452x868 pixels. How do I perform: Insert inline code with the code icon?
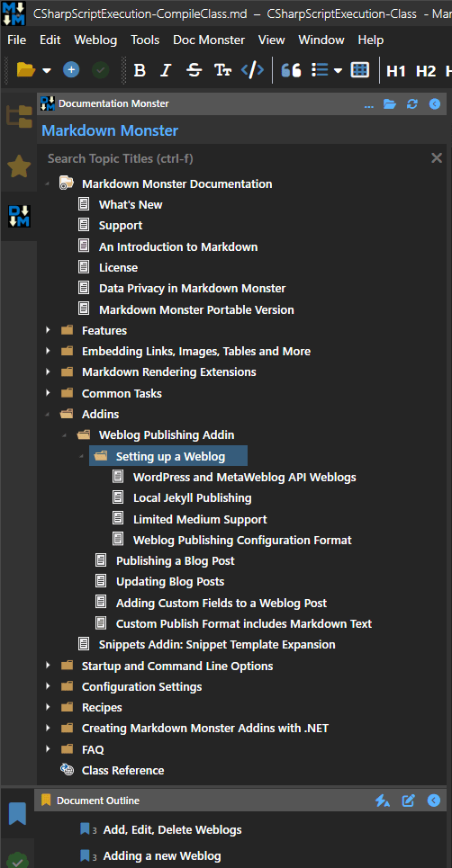tap(253, 70)
